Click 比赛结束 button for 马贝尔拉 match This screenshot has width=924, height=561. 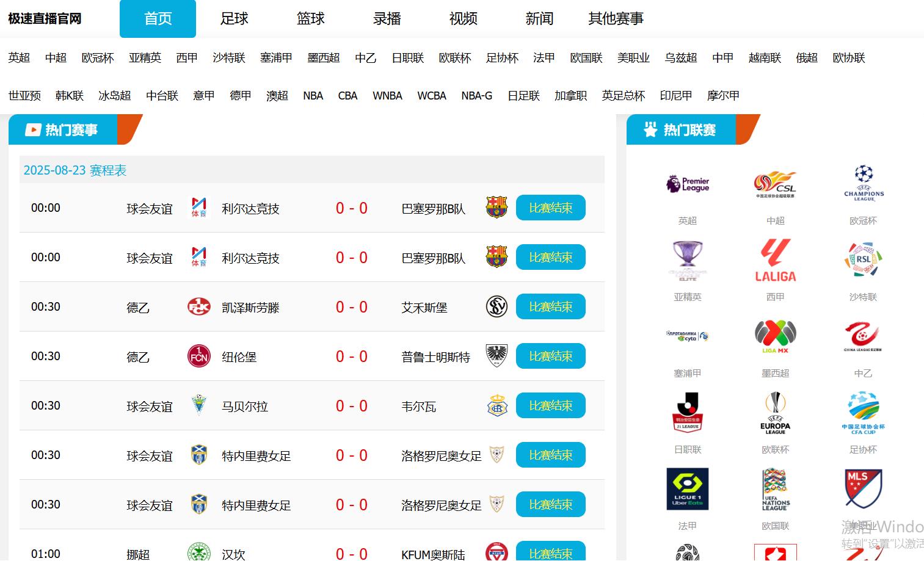[x=550, y=406]
